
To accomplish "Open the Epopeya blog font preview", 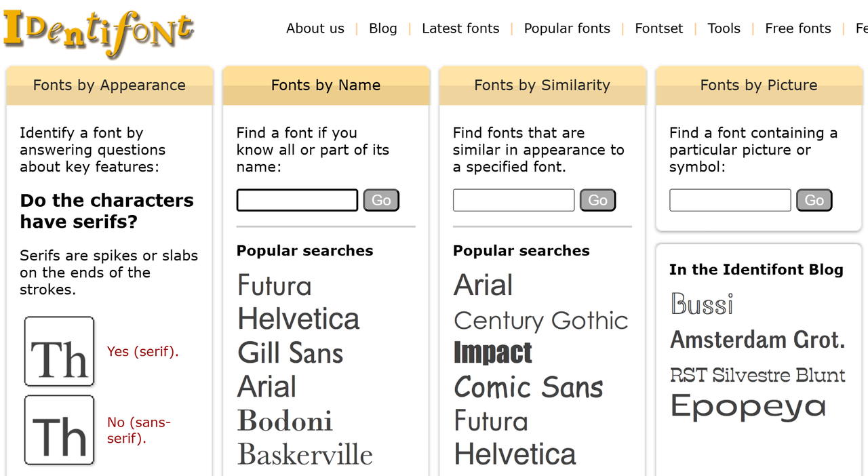I will pyautogui.click(x=748, y=407).
